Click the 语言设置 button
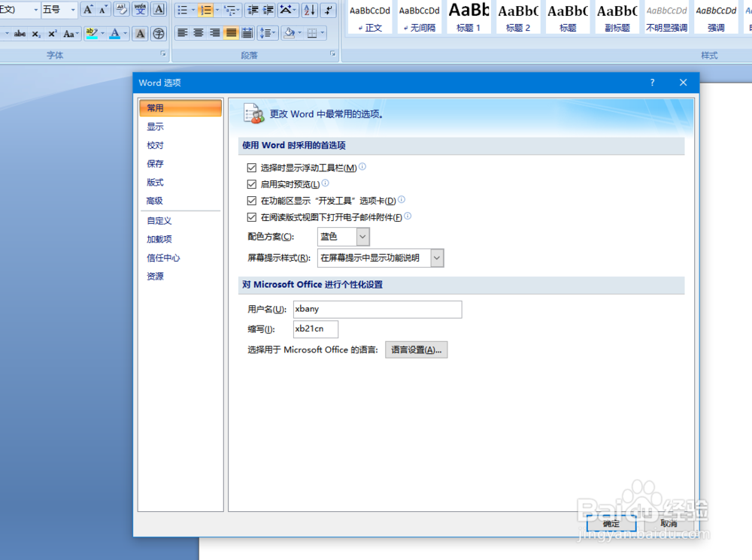This screenshot has width=752, height=560. click(417, 350)
